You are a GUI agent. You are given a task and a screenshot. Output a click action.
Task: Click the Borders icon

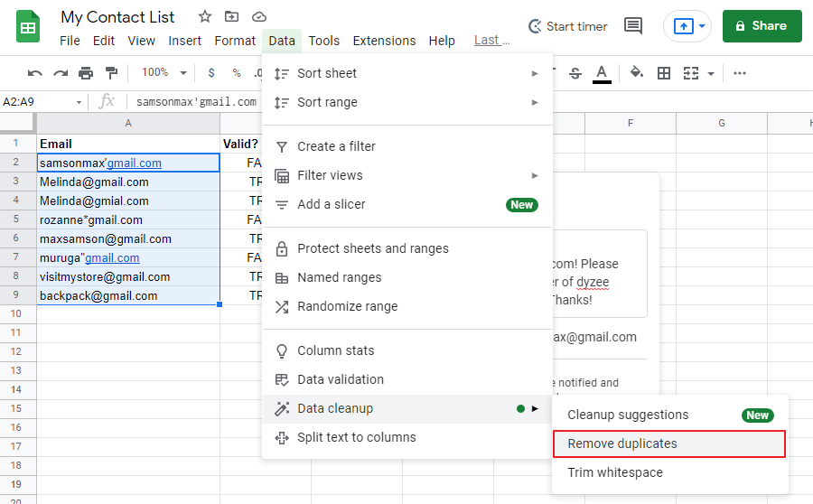point(664,73)
